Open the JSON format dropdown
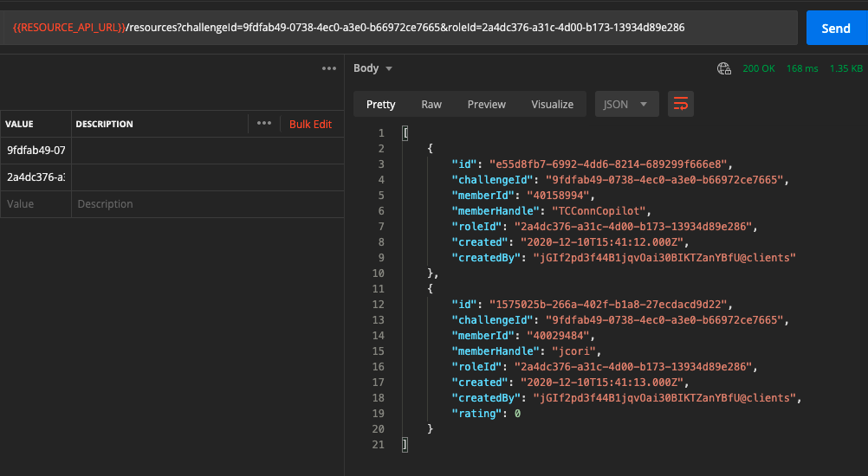Screen dimensions: 868x476 click(626, 104)
